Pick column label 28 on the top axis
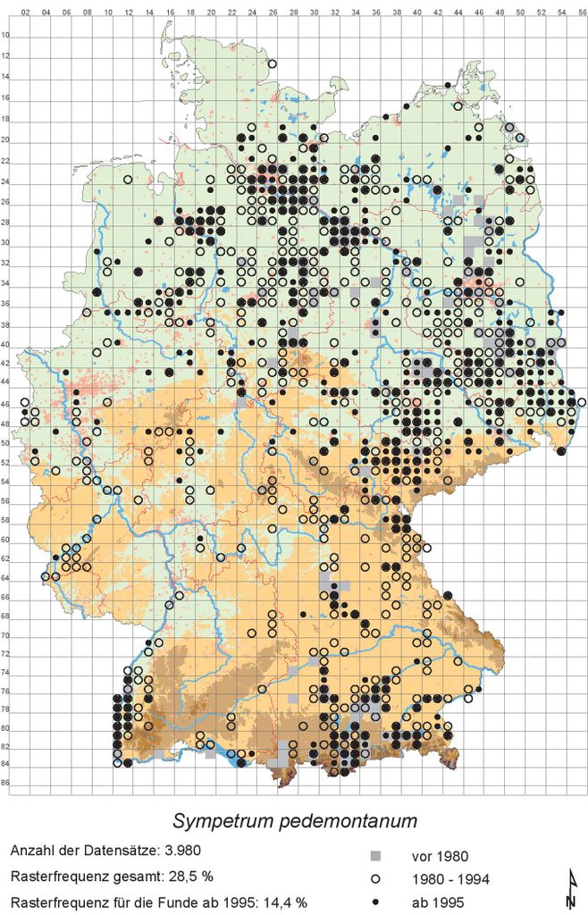Viewport: 588px width, 915px height. click(x=293, y=14)
